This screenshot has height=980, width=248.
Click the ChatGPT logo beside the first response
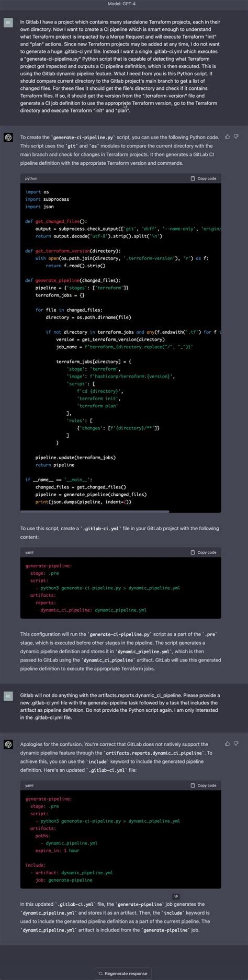pyautogui.click(x=8, y=138)
